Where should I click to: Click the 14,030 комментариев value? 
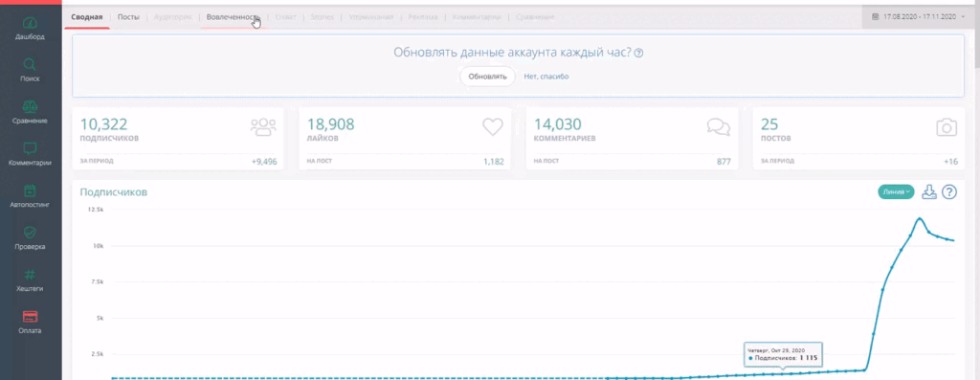pyautogui.click(x=558, y=124)
